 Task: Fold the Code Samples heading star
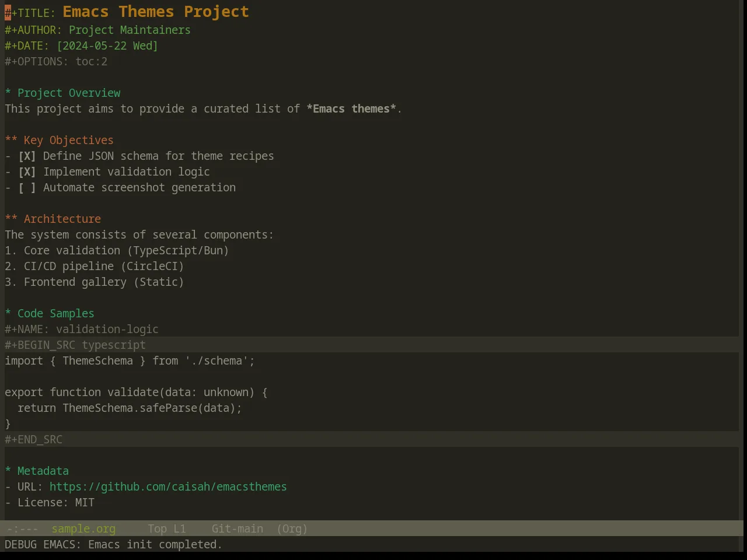(x=8, y=314)
